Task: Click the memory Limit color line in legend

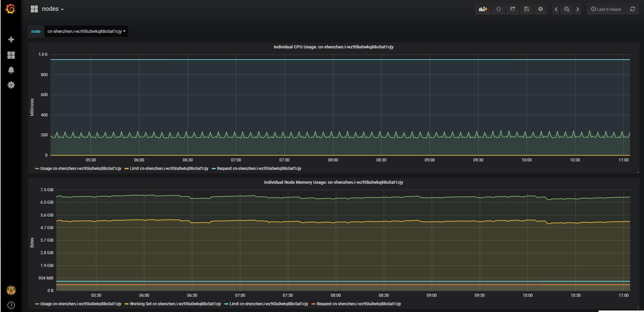Action: point(226,304)
